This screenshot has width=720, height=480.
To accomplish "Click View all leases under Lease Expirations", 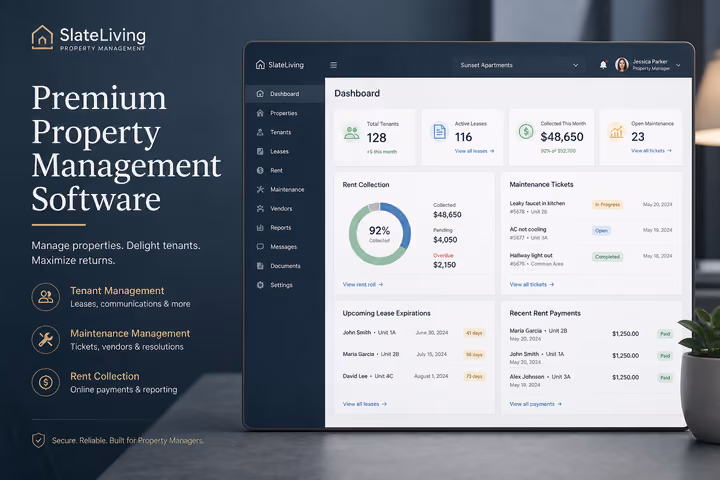I will tap(365, 404).
